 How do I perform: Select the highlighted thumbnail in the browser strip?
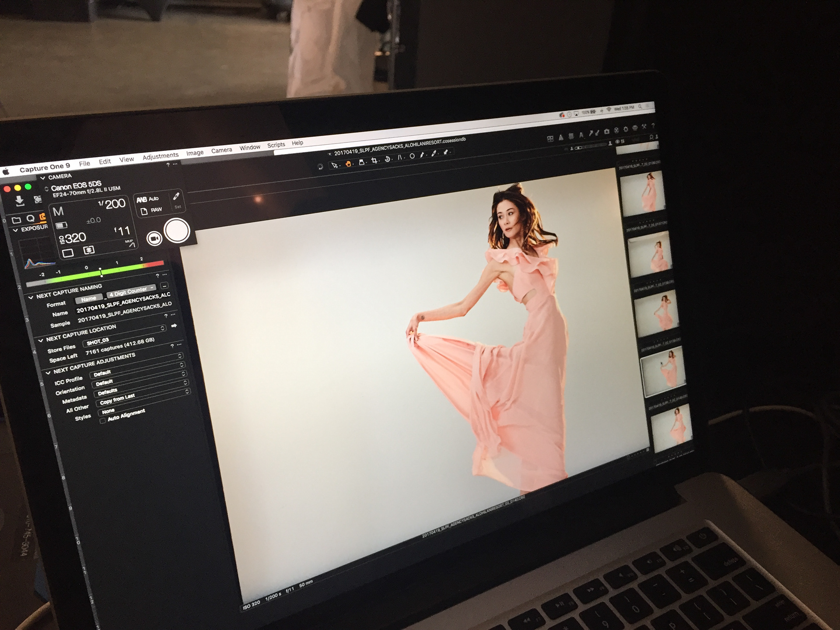click(662, 371)
